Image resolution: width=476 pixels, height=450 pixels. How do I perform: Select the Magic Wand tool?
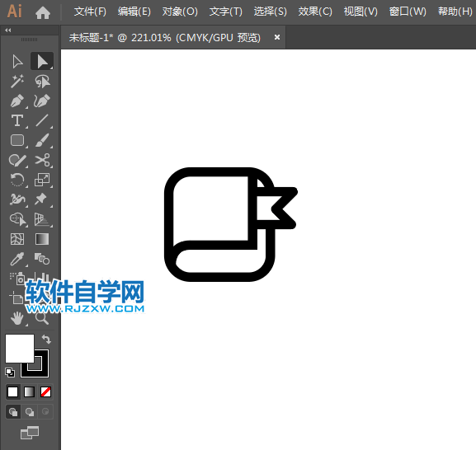pyautogui.click(x=17, y=82)
